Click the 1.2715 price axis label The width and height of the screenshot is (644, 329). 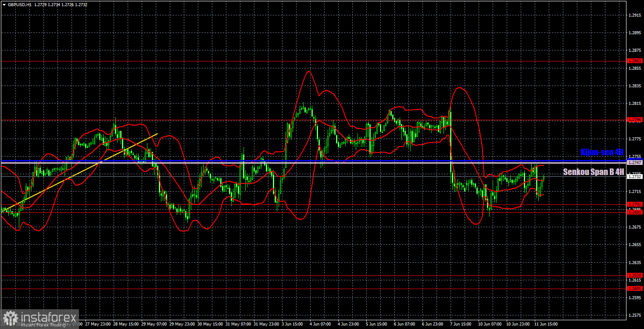coord(635,192)
